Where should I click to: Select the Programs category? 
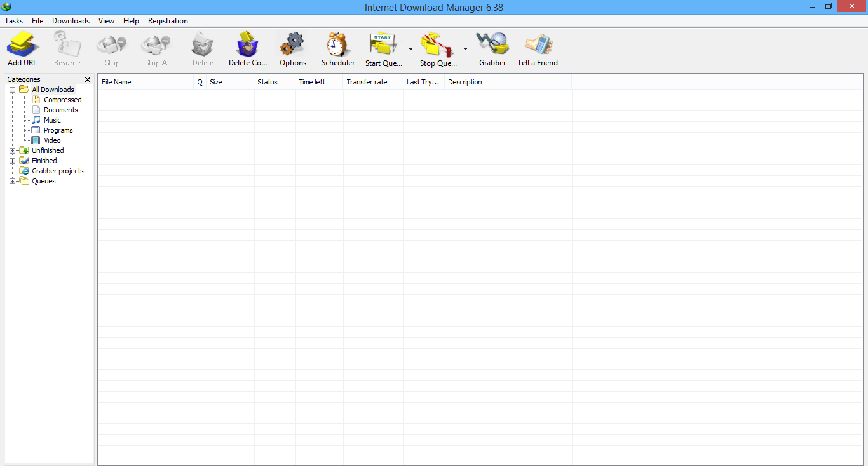(58, 130)
